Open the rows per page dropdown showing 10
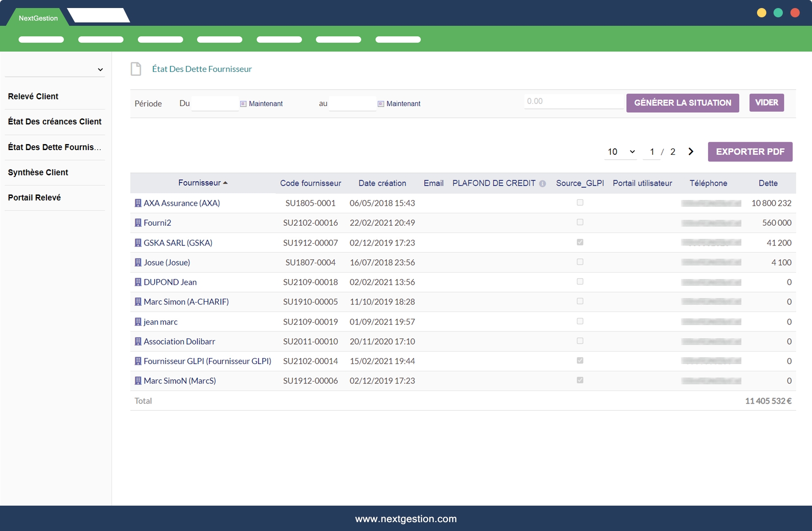This screenshot has width=812, height=531. pos(620,152)
